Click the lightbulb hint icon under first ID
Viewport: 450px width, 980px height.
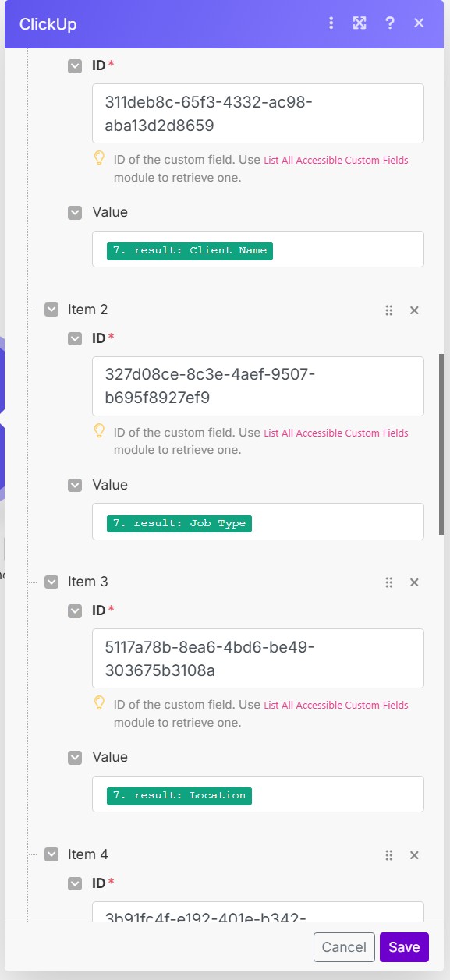tap(99, 158)
